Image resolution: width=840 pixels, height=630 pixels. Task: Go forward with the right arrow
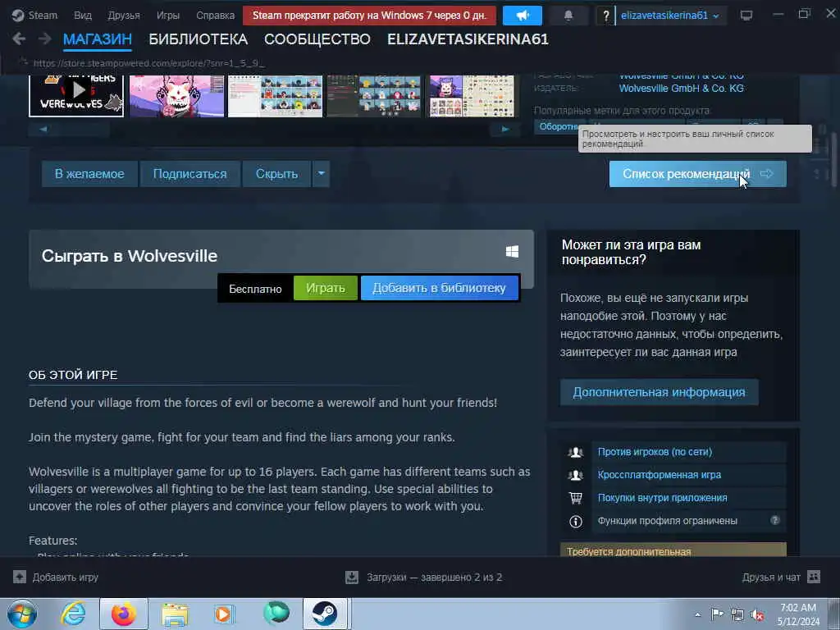44,39
